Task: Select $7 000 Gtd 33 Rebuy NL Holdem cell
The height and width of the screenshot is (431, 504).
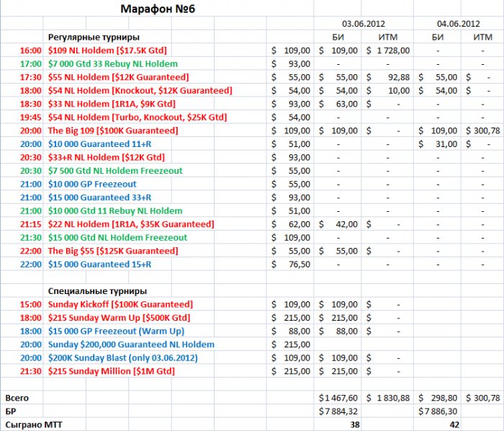Action: coord(113,64)
